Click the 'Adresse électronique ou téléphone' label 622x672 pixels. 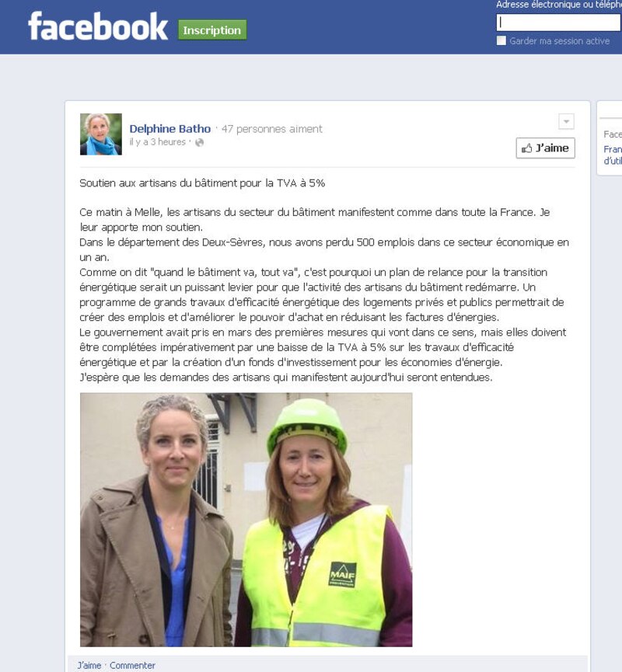559,5
